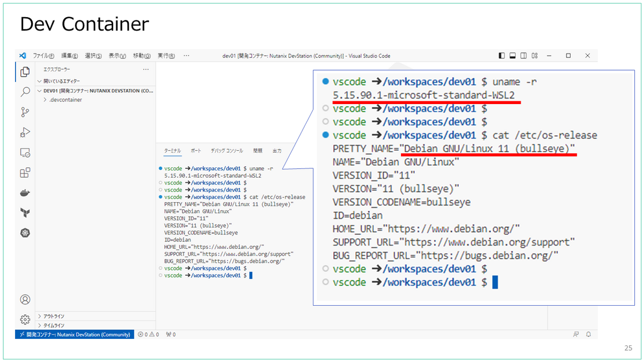Click the VS Code logo in title bar
Image resolution: width=644 pixels, height=362 pixels.
click(x=23, y=56)
